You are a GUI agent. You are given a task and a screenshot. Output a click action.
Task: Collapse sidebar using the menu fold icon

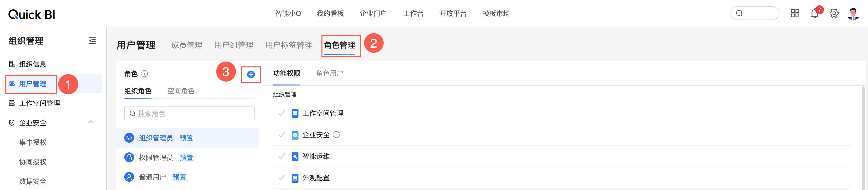pos(92,41)
